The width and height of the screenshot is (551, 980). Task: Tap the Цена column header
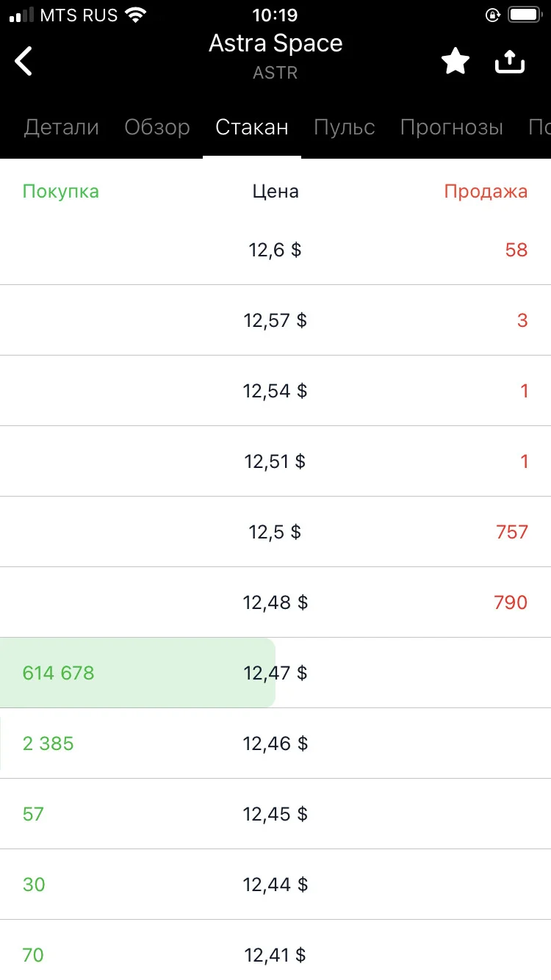pyautogui.click(x=275, y=192)
